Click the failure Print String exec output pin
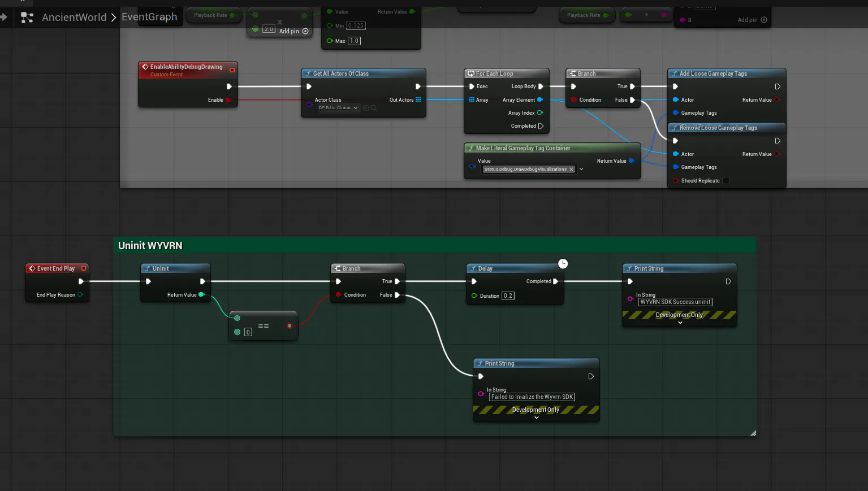This screenshot has width=868, height=491. pos(591,376)
